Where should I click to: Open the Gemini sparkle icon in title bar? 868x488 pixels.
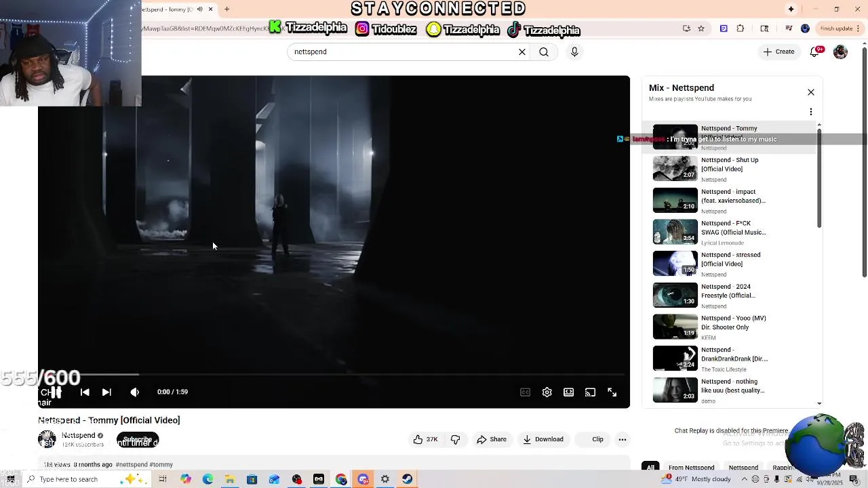(x=791, y=9)
